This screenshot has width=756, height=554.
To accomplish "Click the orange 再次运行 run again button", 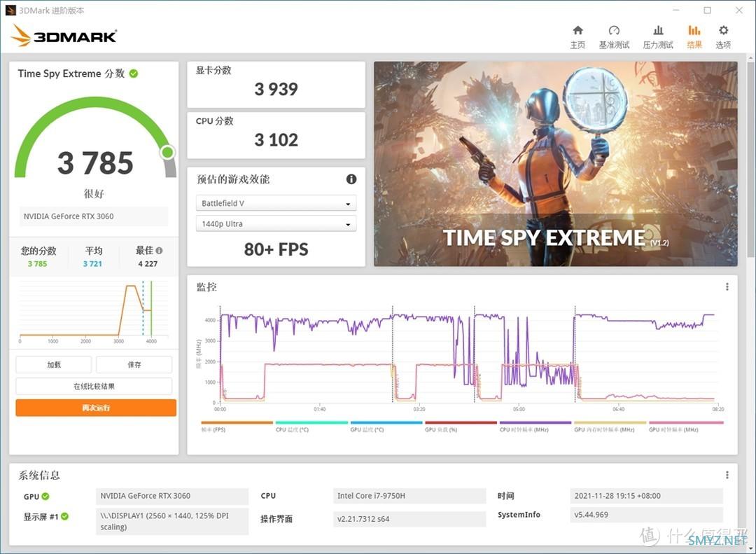I will click(x=96, y=408).
